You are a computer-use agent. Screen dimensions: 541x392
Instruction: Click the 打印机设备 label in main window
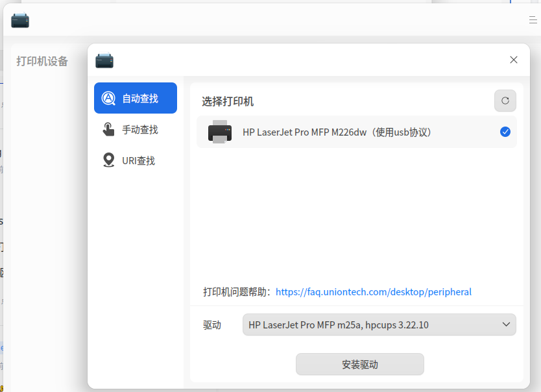42,61
